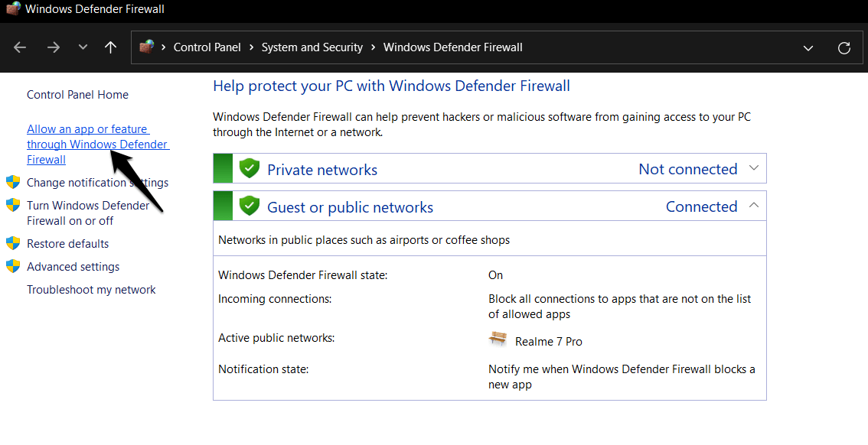Click the shield icon beside Change notification settings
This screenshot has height=445, width=868.
[13, 182]
